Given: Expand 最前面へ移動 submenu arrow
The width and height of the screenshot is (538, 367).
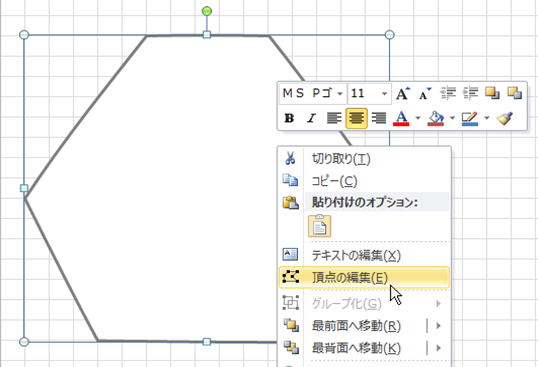Looking at the screenshot, I should coord(438,325).
